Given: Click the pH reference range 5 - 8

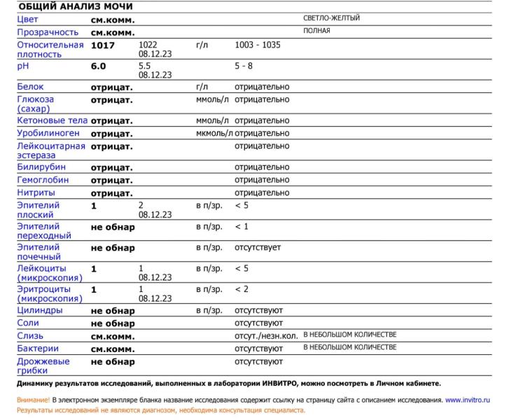Looking at the screenshot, I should point(244,66).
